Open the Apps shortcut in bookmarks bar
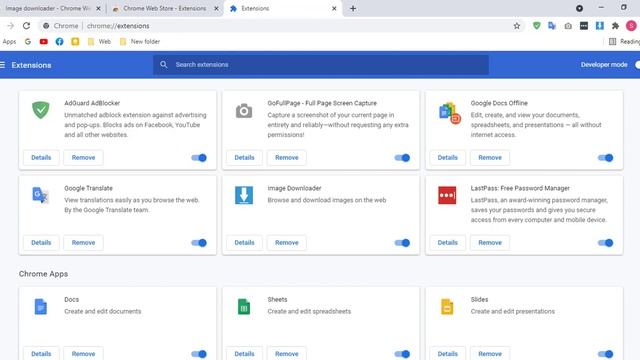The image size is (640, 360). (9, 41)
